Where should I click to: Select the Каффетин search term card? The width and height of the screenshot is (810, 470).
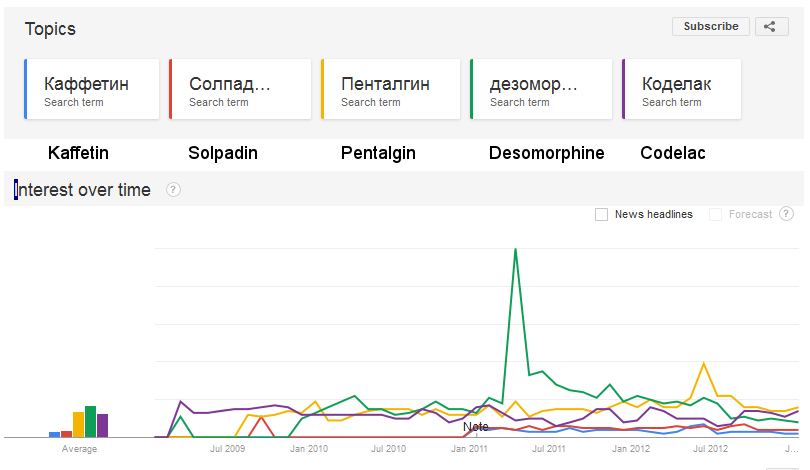[x=92, y=90]
